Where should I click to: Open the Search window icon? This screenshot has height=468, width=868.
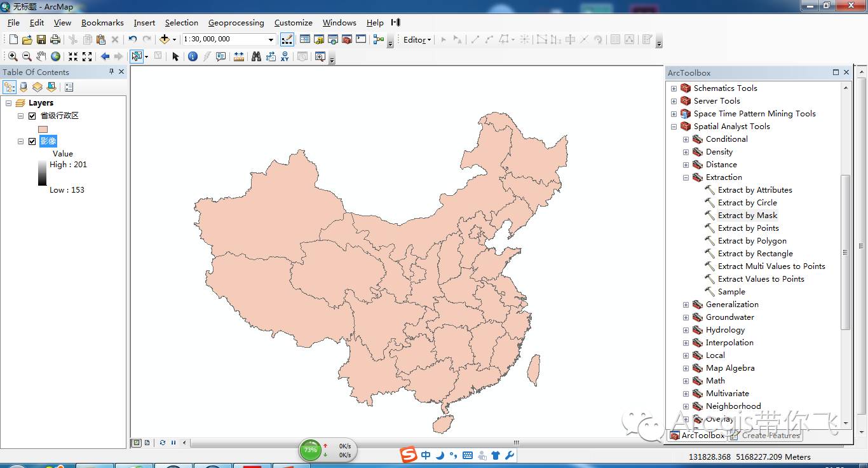[333, 39]
